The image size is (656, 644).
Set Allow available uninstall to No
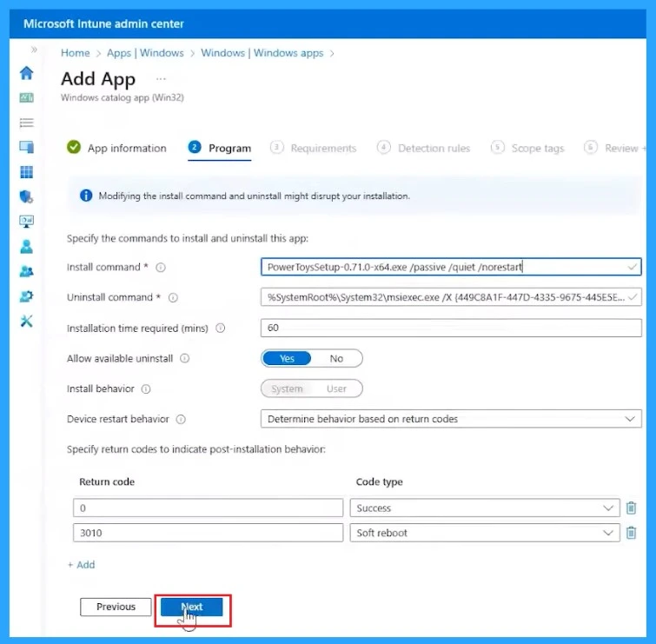pos(336,359)
